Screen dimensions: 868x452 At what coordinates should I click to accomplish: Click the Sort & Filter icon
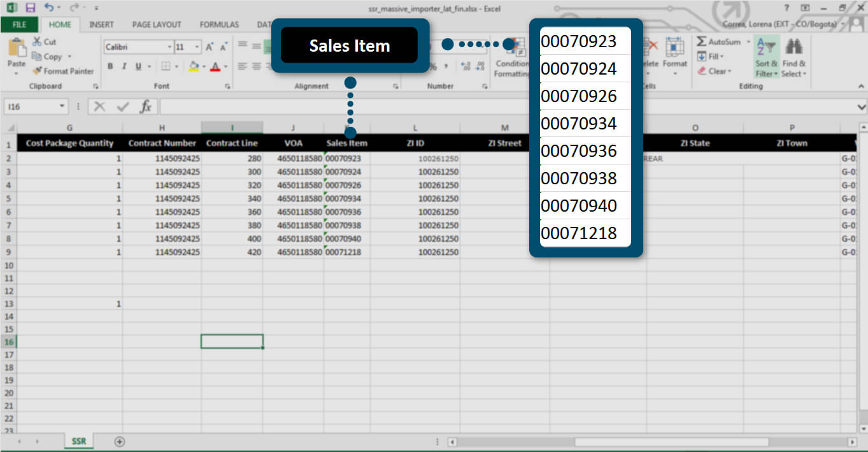(767, 47)
